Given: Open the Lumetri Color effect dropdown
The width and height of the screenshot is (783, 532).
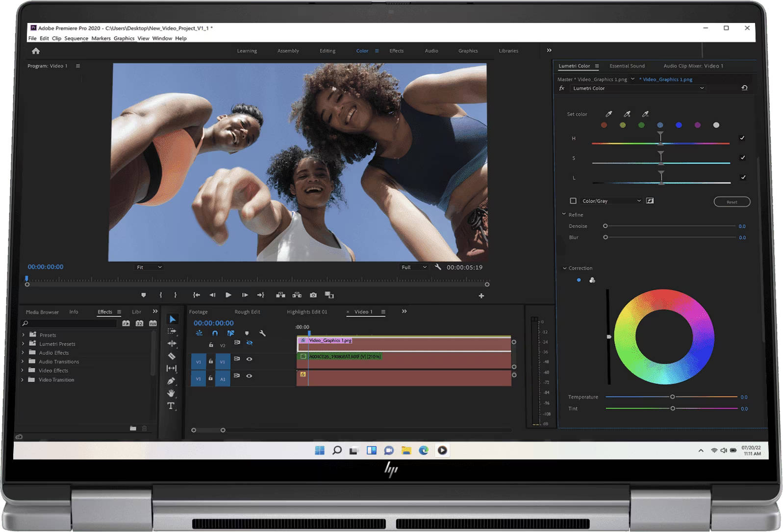Looking at the screenshot, I should click(x=638, y=88).
